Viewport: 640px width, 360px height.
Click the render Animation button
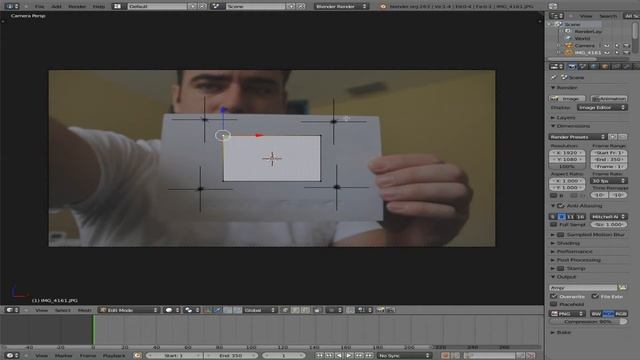pyautogui.click(x=609, y=99)
